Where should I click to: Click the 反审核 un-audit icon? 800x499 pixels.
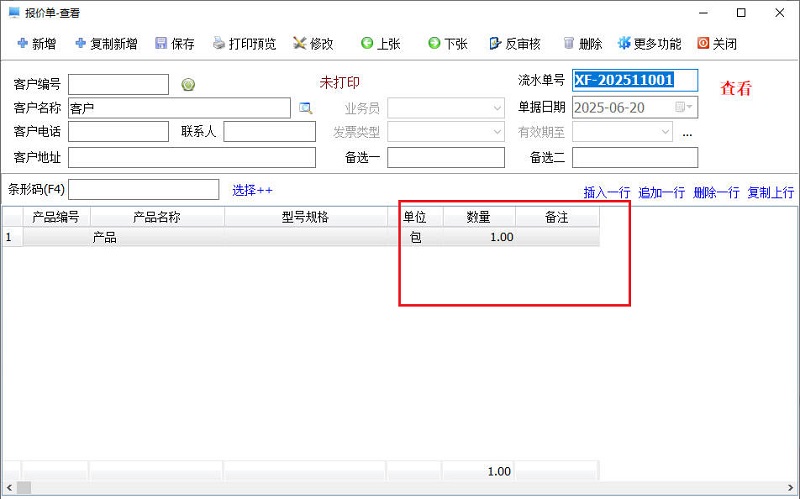tap(495, 43)
